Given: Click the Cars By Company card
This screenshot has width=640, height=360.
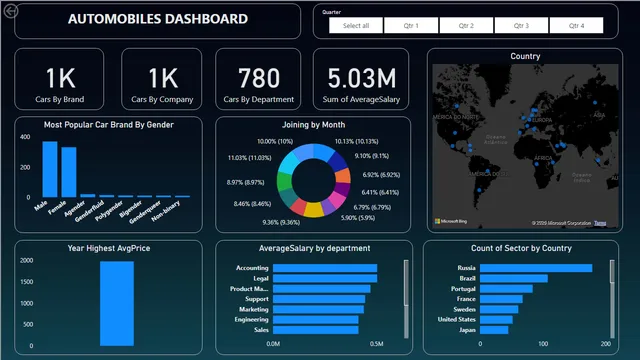Looking at the screenshot, I should (x=162, y=79).
